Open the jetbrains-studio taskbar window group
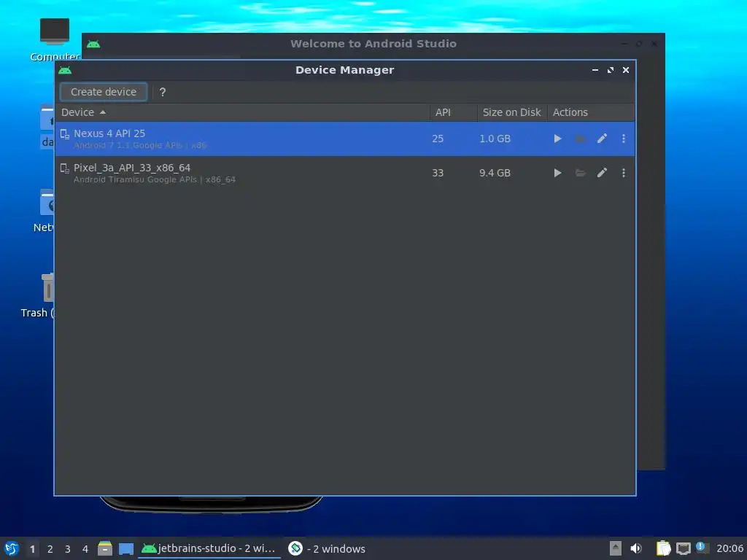The image size is (747, 560). [x=209, y=548]
